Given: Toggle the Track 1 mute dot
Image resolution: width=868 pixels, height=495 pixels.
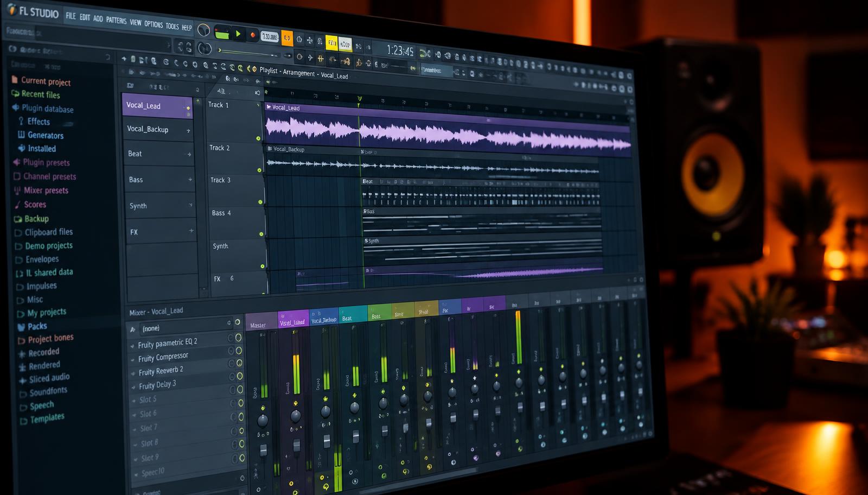Looking at the screenshot, I should [258, 138].
